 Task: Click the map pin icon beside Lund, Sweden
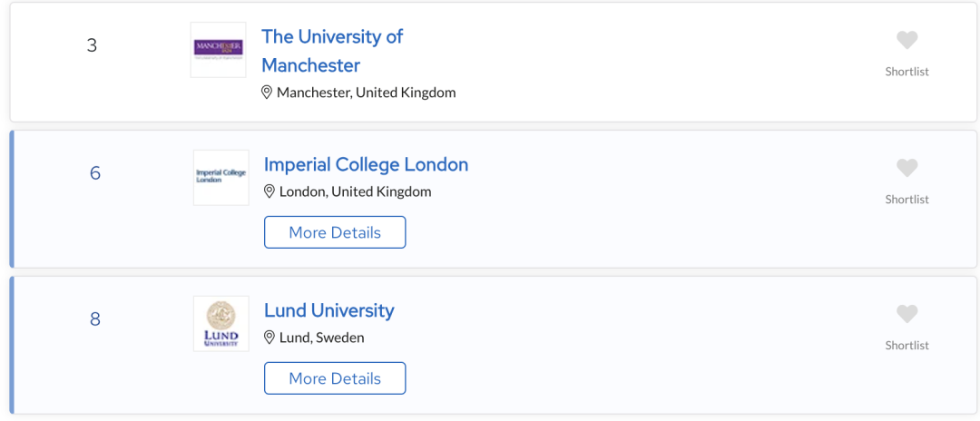[x=269, y=338]
